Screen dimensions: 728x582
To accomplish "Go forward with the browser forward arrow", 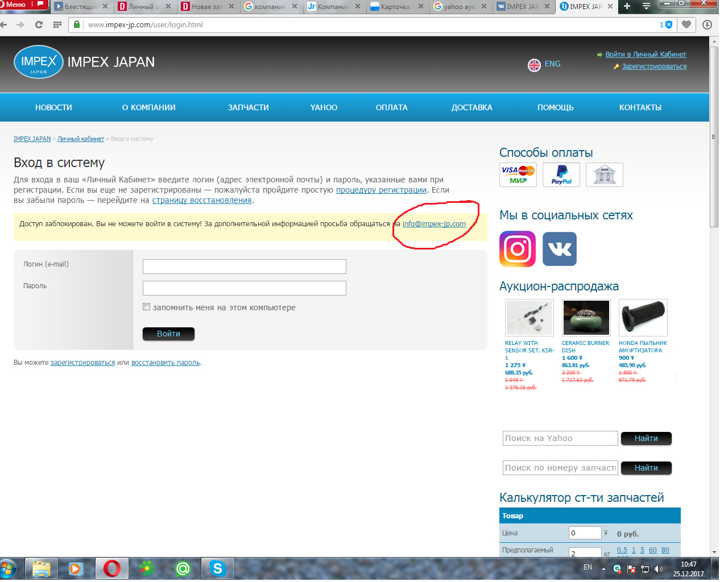I will (20, 24).
